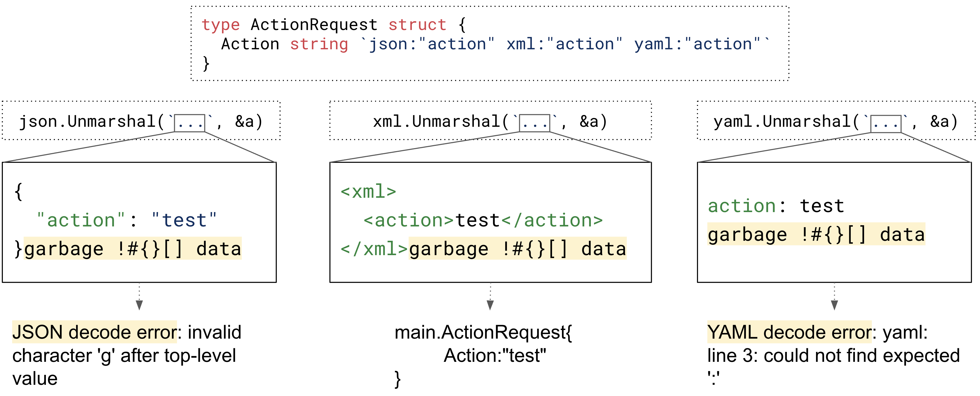
Task: Click the highlighted "YAML decode error" text
Action: (x=789, y=332)
